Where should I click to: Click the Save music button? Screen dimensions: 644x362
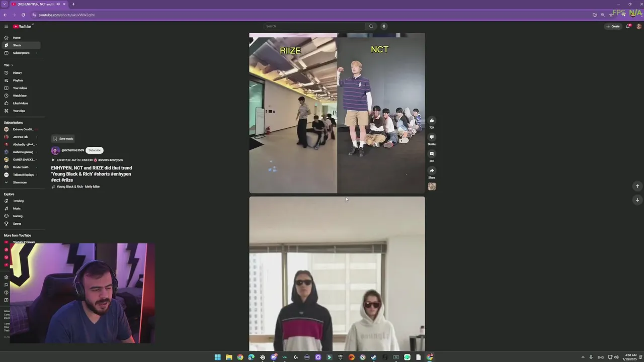click(63, 139)
